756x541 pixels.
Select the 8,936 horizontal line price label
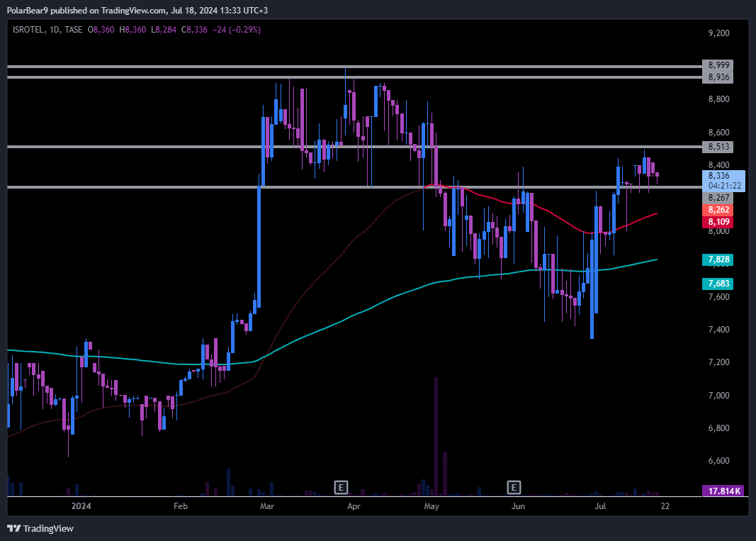(x=718, y=77)
